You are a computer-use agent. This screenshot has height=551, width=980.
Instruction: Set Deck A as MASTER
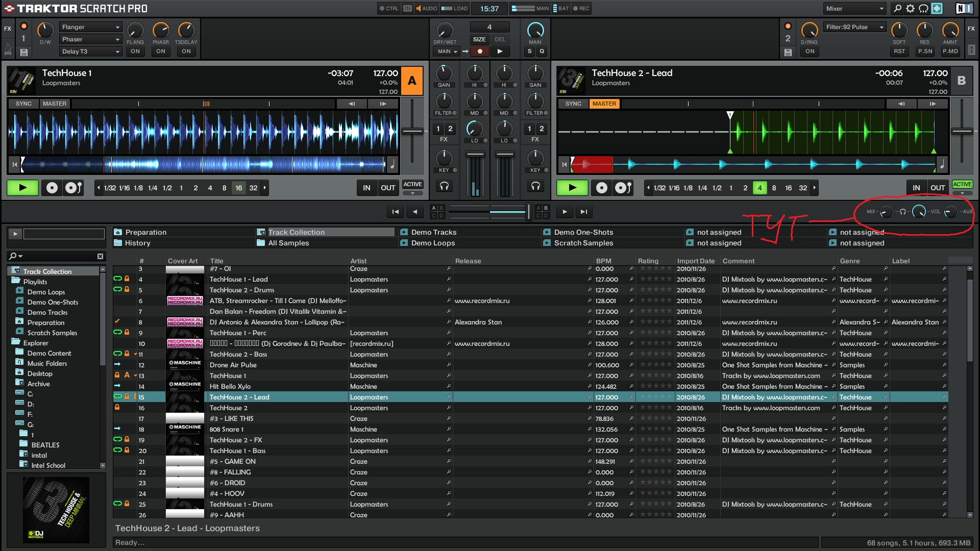click(55, 104)
